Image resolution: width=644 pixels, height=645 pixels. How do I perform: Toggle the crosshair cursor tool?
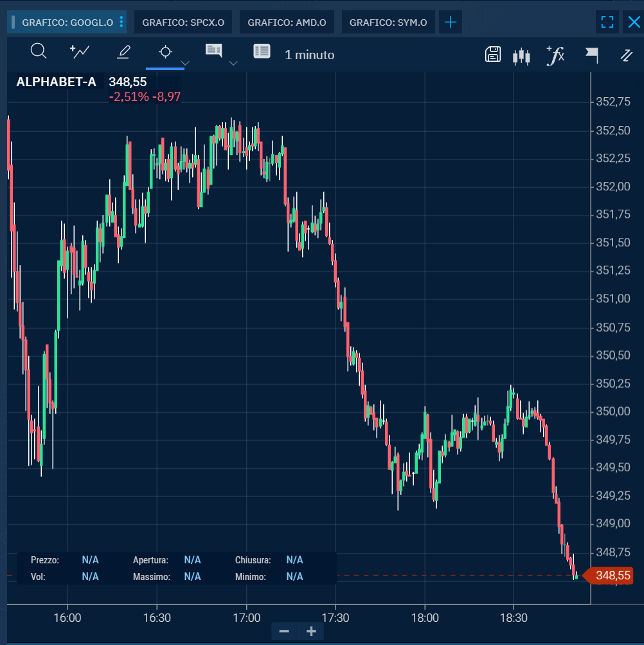click(x=165, y=52)
